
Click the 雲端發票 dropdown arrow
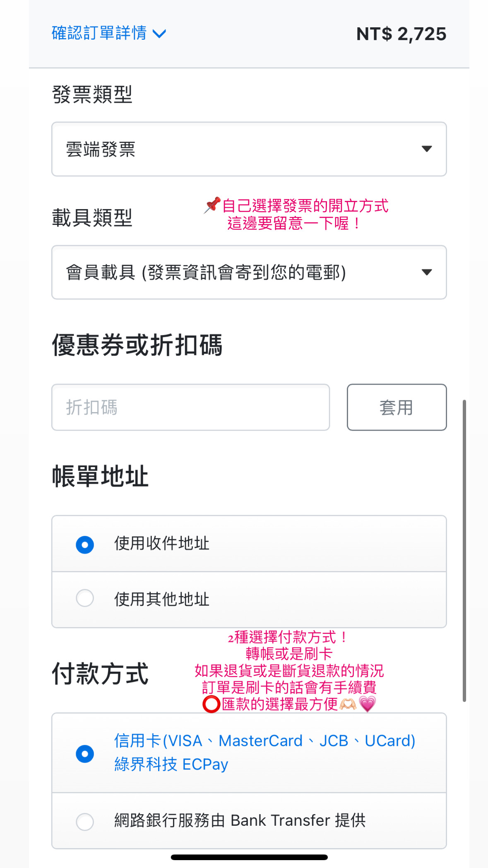click(x=426, y=149)
